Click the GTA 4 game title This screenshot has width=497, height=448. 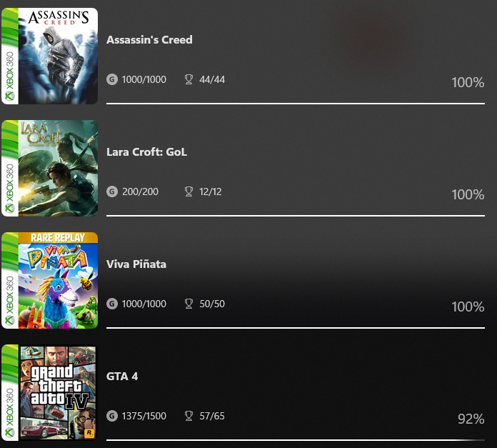[122, 377]
